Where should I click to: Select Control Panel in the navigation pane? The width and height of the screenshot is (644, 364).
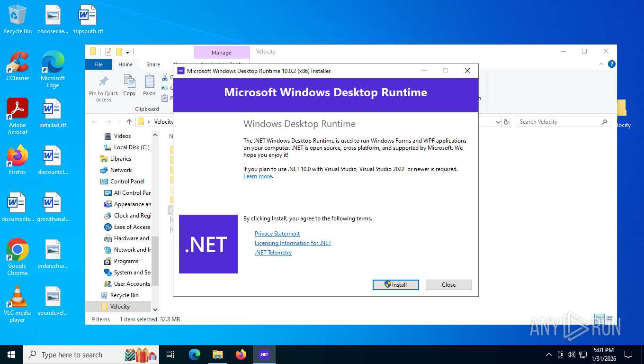[122, 182]
